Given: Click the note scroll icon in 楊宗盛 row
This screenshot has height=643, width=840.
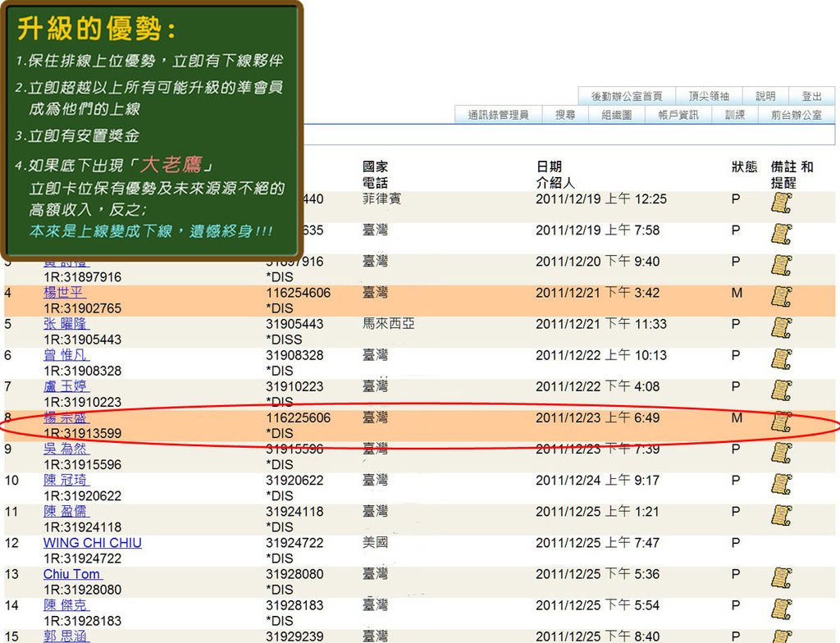Looking at the screenshot, I should point(781,422).
